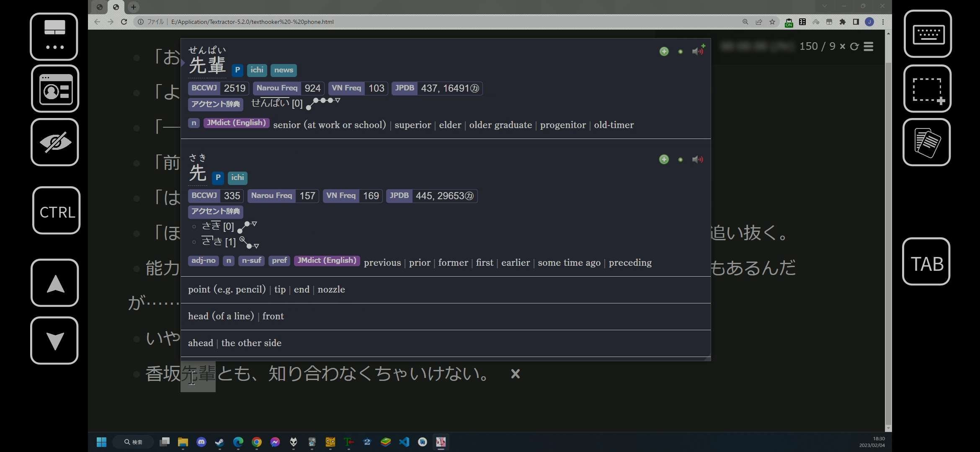
Task: Open the Chrome three-dot menu
Action: pos(883,22)
